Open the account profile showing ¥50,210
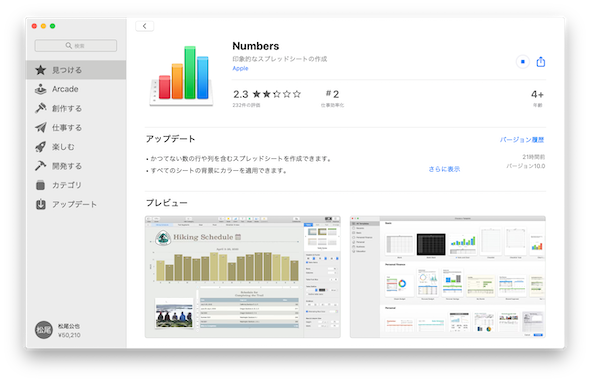 pos(58,330)
